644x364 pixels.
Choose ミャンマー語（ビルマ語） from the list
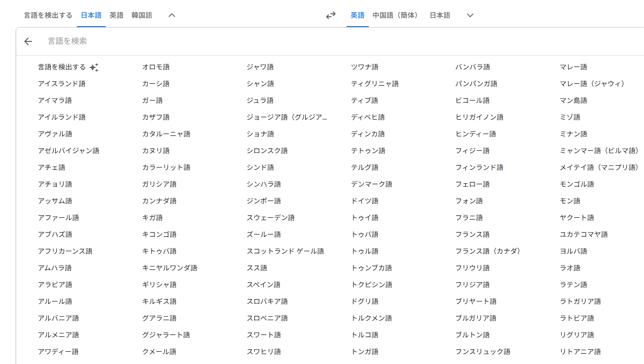(x=599, y=151)
